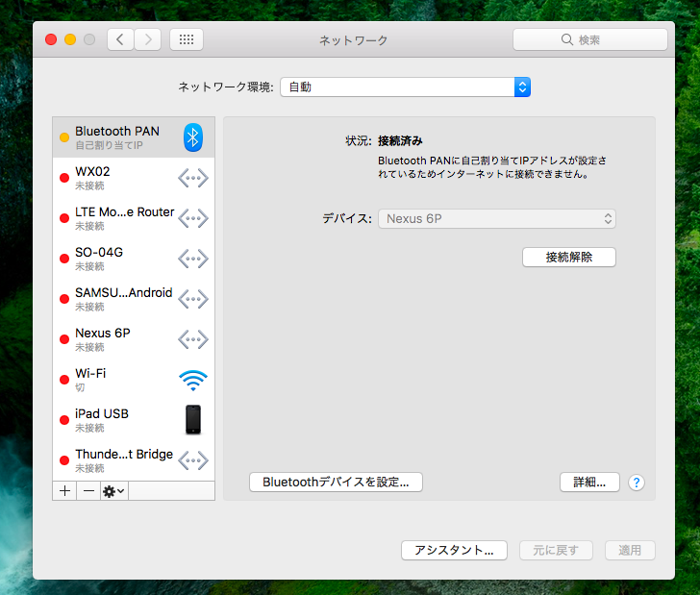The image size is (700, 595).
Task: Select WX02 in the service list
Action: (115, 178)
